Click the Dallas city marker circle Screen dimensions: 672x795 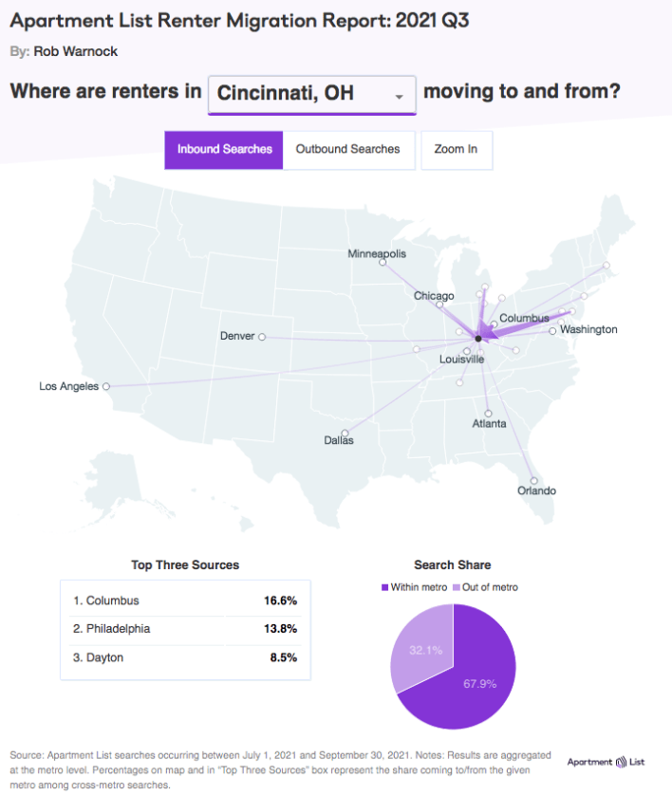(345, 433)
